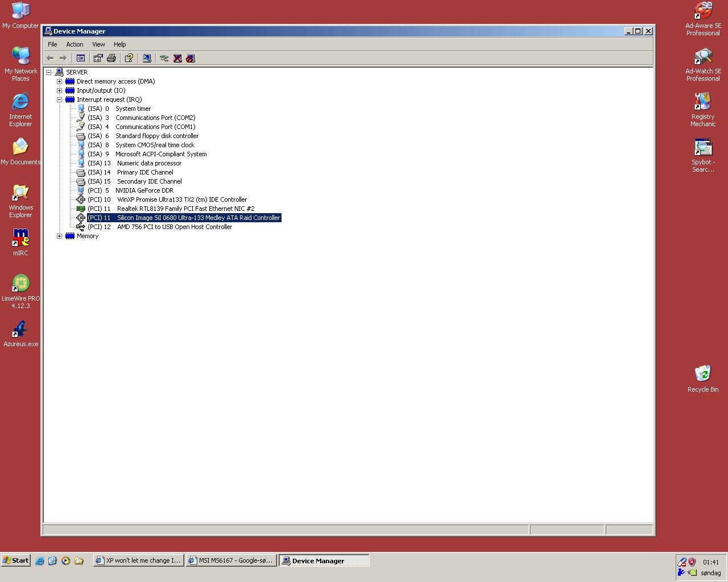Open the View menu
The image size is (728, 582).
[98, 44]
